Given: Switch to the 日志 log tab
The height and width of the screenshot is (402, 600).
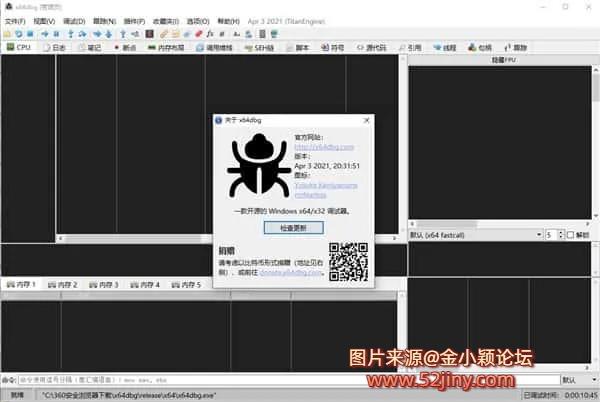Looking at the screenshot, I should coord(54,47).
